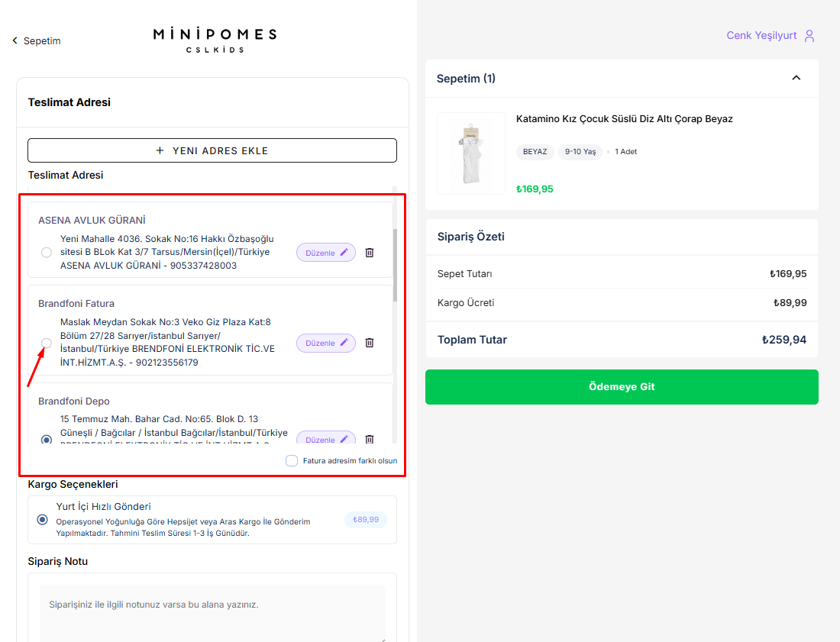The height and width of the screenshot is (642, 840).
Task: Collapse the Sepetim (1) cart panel
Action: pos(796,78)
